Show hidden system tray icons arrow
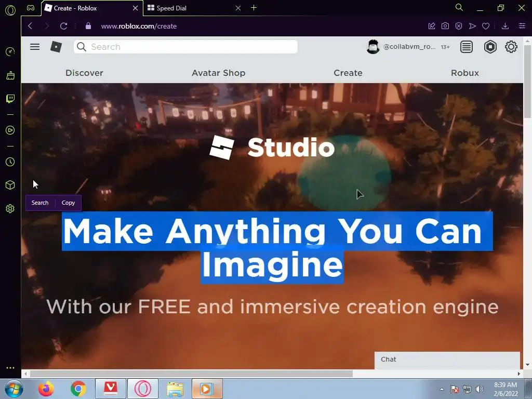Viewport: 532px width, 399px height. tap(442, 389)
